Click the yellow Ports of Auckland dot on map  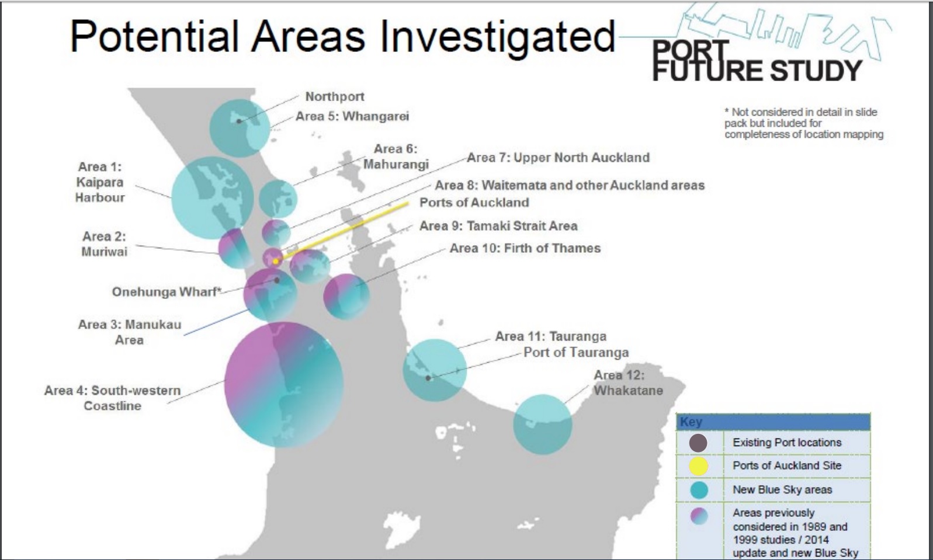[276, 261]
